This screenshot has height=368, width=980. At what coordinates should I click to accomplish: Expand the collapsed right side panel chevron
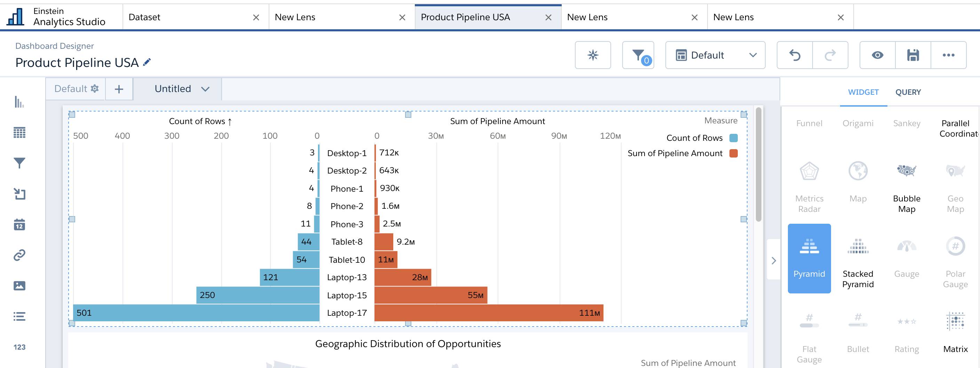click(x=775, y=261)
